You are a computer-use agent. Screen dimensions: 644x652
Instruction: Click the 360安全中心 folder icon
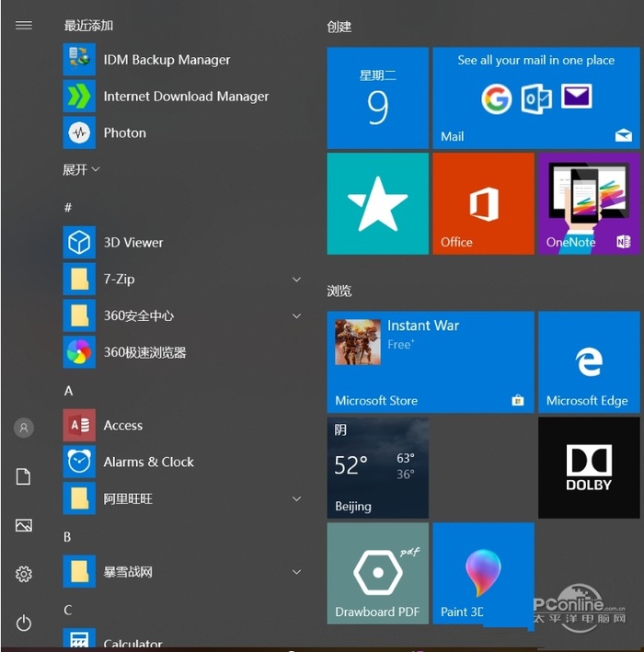[79, 315]
